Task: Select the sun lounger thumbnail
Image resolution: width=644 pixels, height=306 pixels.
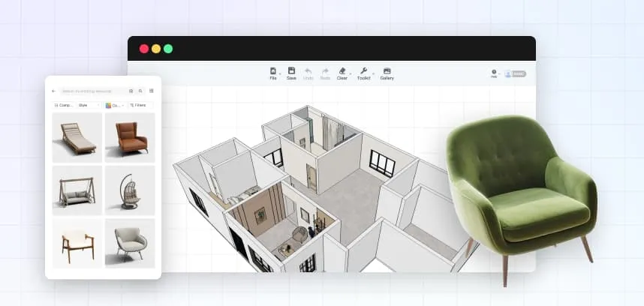Action: pos(77,138)
